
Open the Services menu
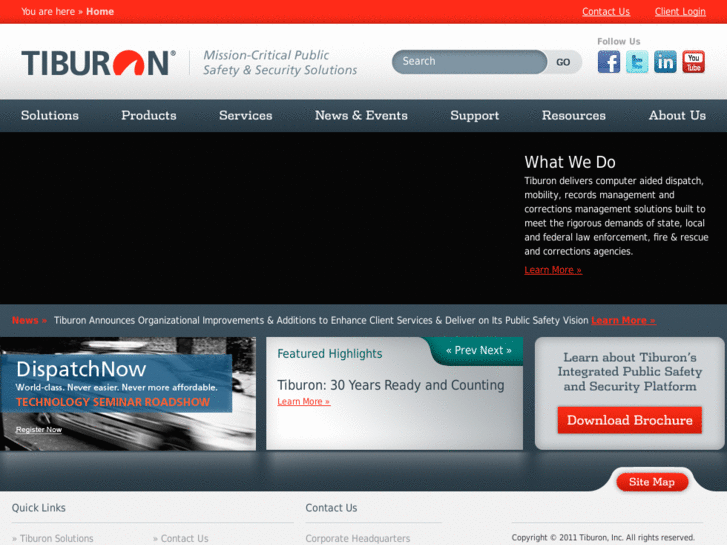(246, 115)
